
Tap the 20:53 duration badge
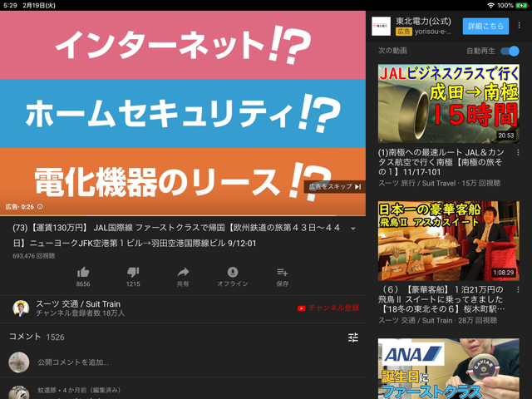click(x=506, y=135)
